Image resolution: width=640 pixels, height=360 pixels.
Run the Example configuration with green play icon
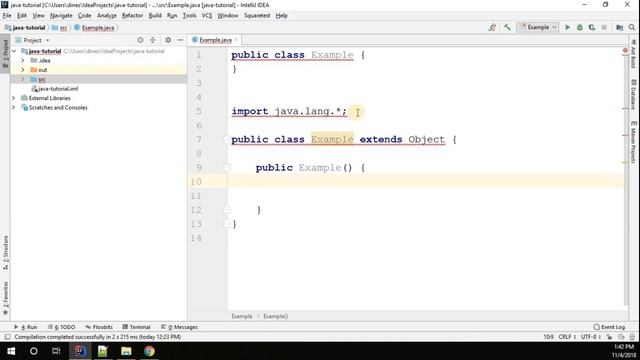(x=567, y=27)
